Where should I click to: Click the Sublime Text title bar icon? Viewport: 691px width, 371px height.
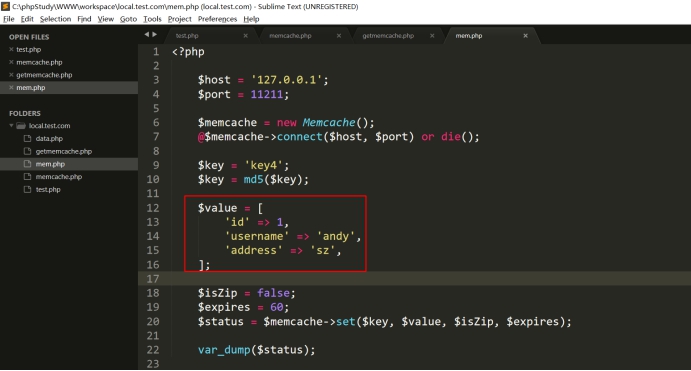pos(5,6)
